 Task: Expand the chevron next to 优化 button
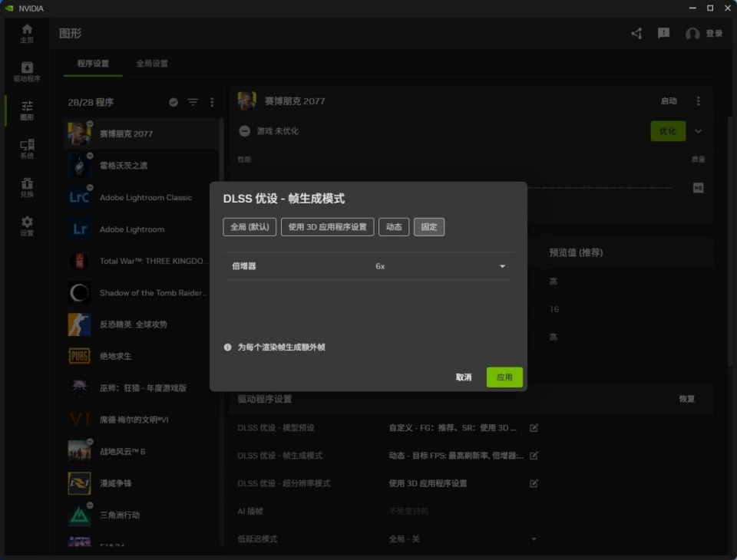pyautogui.click(x=697, y=131)
